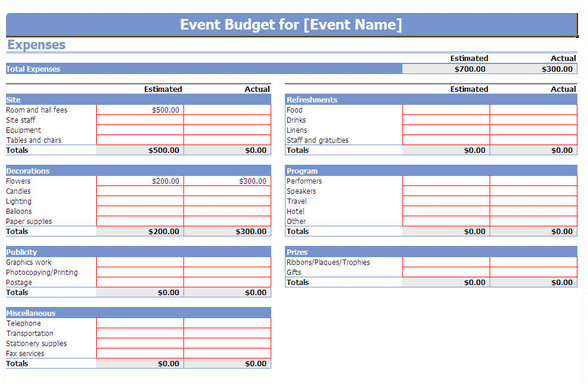The height and width of the screenshot is (384, 588).
Task: Click the Fax services actual cell
Action: coord(227,354)
